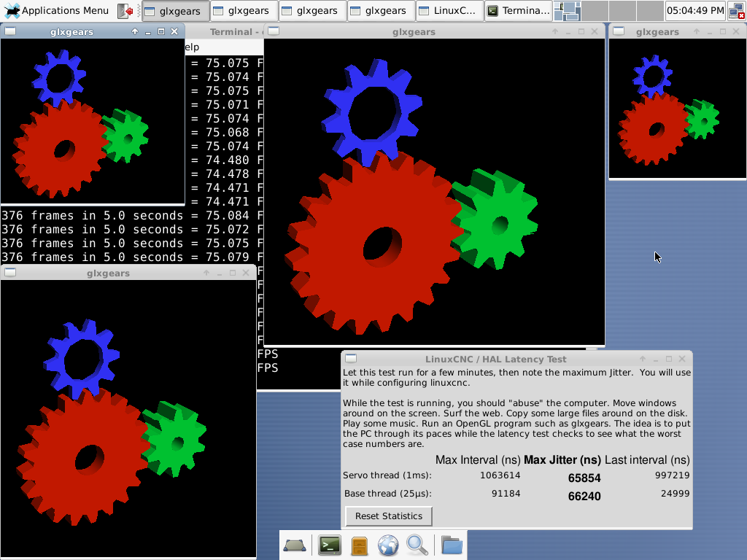The height and width of the screenshot is (560, 747).
Task: Open the window menu icon of focused glxgears
Action: 10,31
